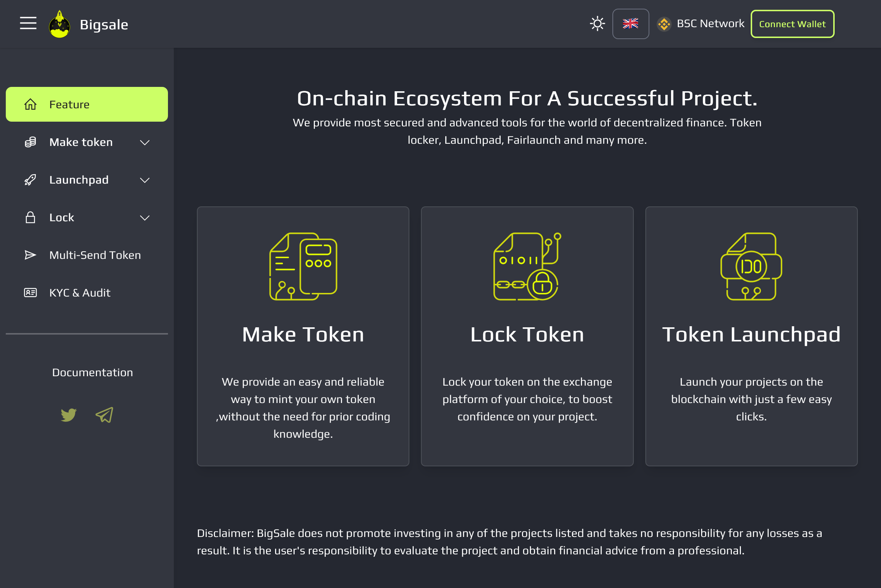Click the Lock padlock sidebar icon
This screenshot has width=881, height=588.
[x=30, y=218]
